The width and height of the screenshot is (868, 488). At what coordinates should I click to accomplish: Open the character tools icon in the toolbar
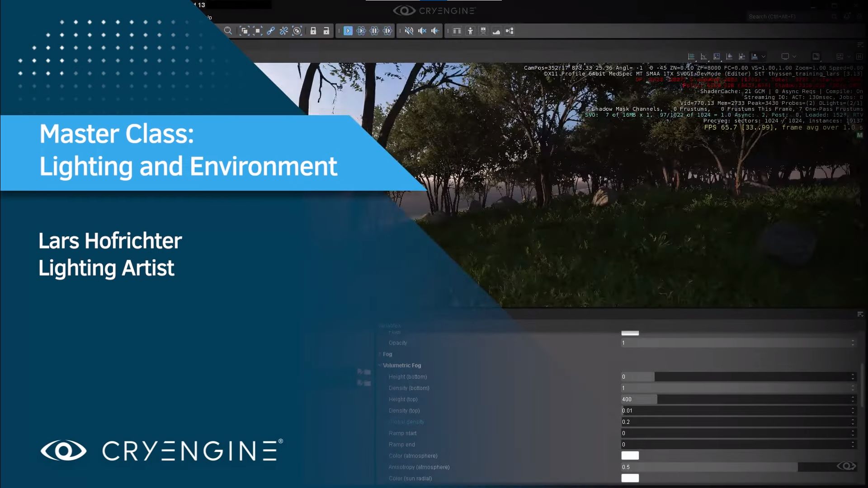(470, 31)
